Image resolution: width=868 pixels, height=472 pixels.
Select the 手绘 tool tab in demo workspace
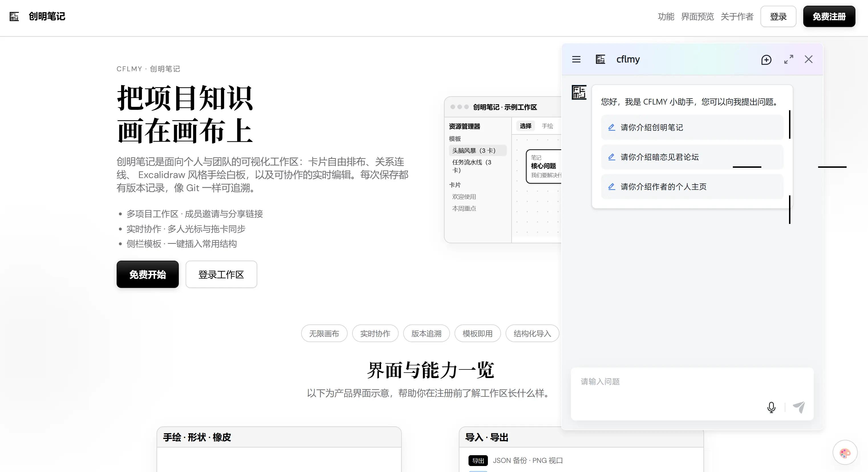547,126
